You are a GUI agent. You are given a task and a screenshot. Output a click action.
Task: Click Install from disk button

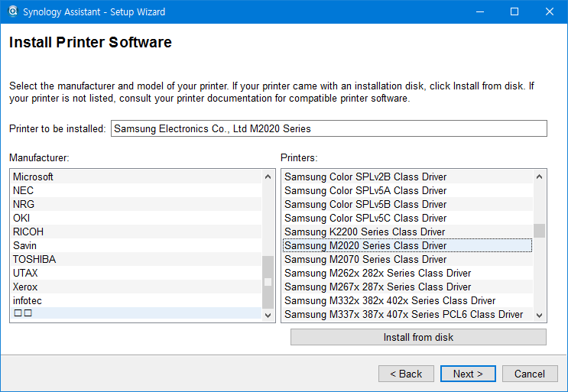[418, 337]
